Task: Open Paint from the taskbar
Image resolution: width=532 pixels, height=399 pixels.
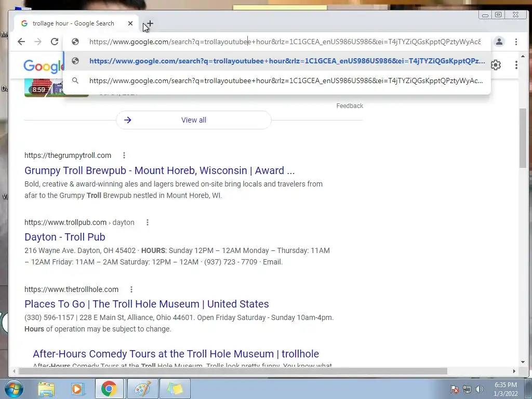Action: pyautogui.click(x=142, y=389)
